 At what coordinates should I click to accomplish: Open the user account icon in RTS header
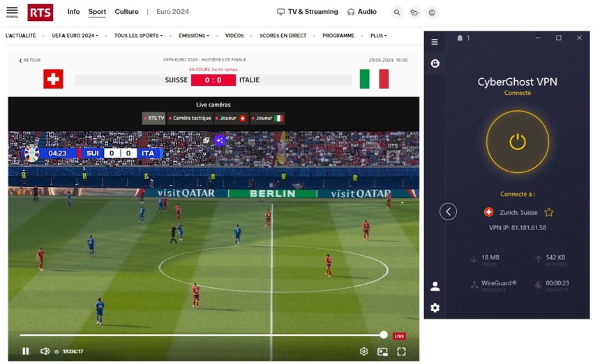coord(432,13)
